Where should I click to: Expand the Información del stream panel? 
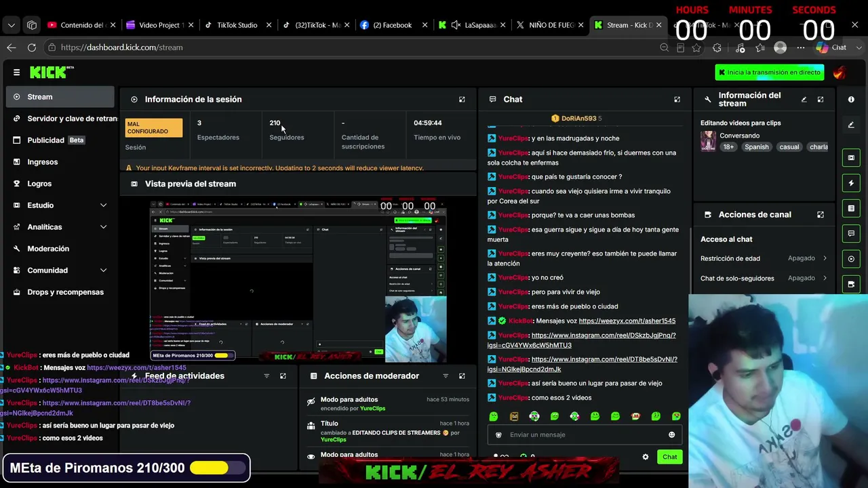point(821,100)
